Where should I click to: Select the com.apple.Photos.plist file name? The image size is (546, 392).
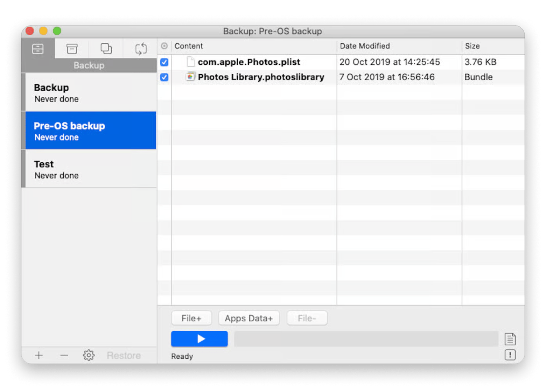point(249,62)
